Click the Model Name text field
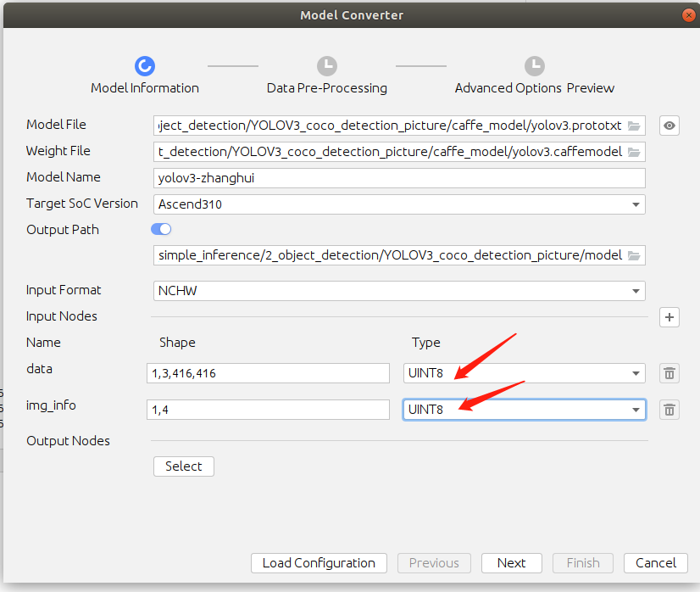The width and height of the screenshot is (700, 592). click(x=399, y=178)
